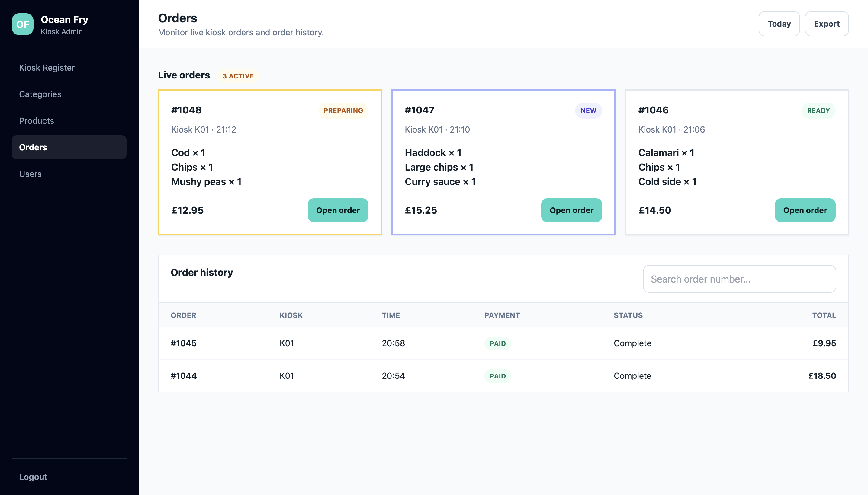
Task: Click the Today filter button
Action: tap(779, 24)
